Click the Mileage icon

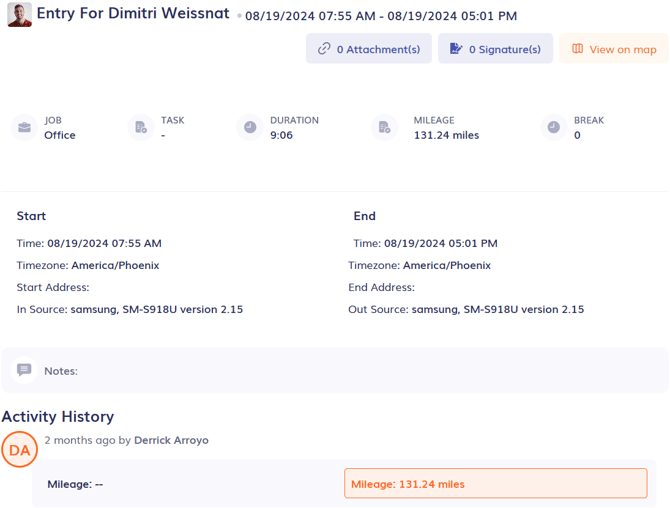(x=384, y=128)
